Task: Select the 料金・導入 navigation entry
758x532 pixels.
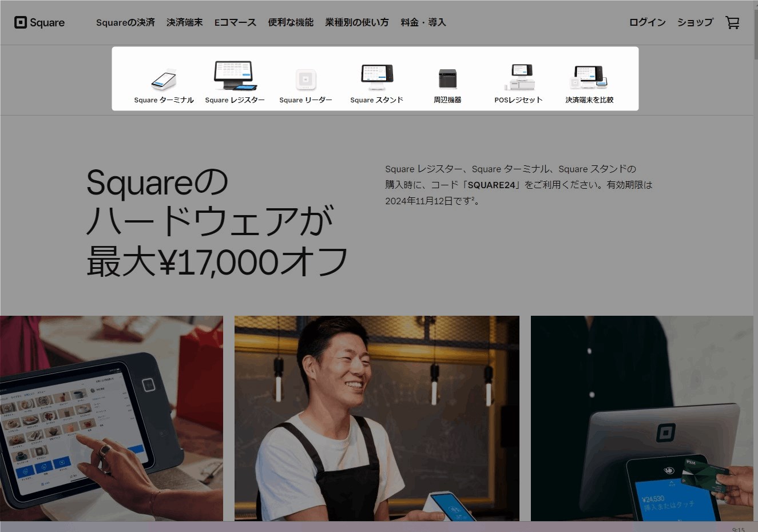Action: [423, 22]
